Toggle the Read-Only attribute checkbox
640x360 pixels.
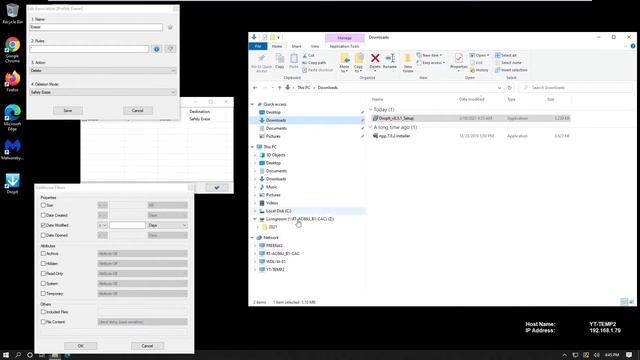coord(43,273)
